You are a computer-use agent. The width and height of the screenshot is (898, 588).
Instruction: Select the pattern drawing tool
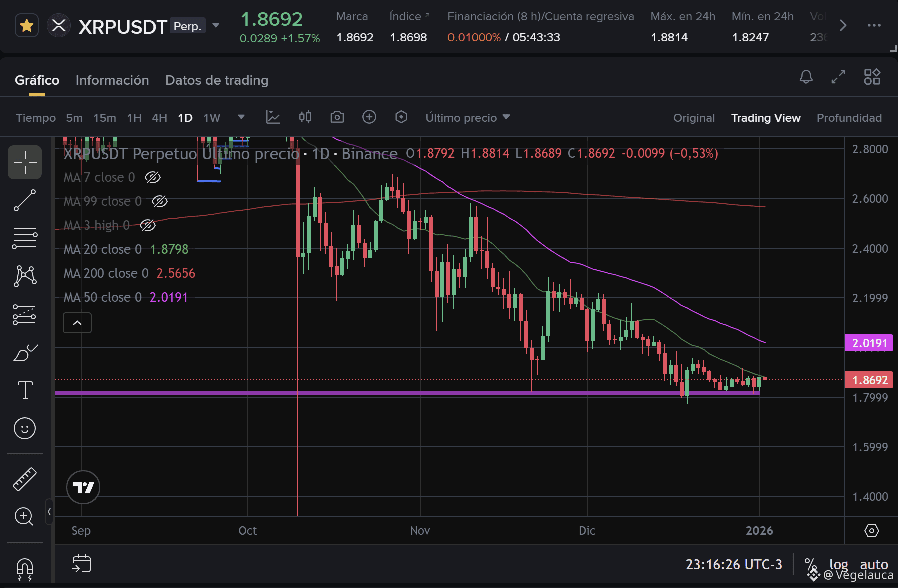point(25,276)
